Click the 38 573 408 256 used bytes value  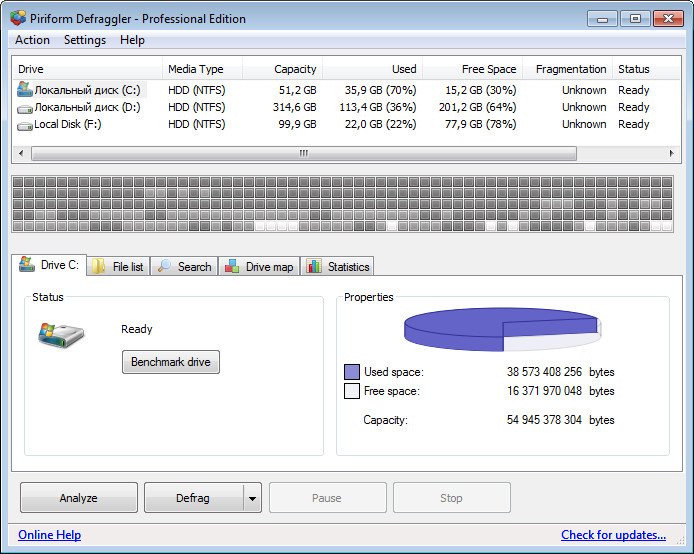(x=544, y=372)
